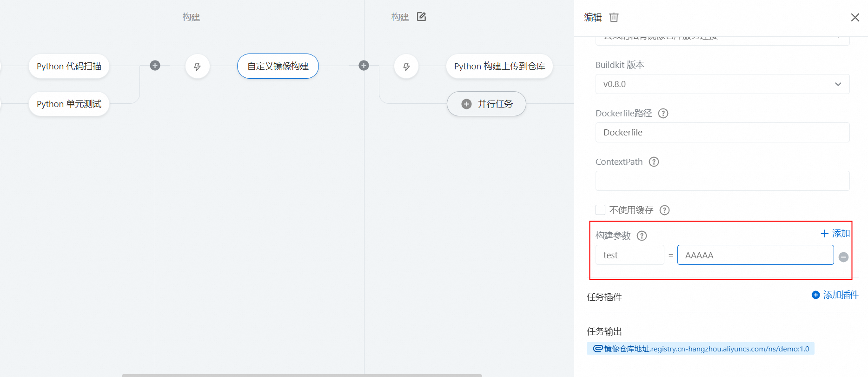Screen dimensions: 868x377
Task: Close the edit panel
Action: [x=855, y=17]
